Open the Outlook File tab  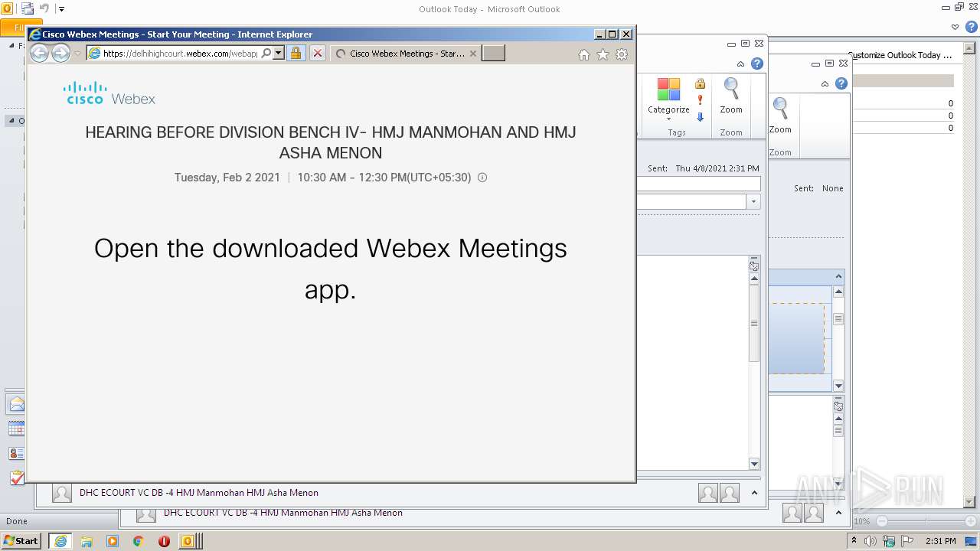pos(12,28)
